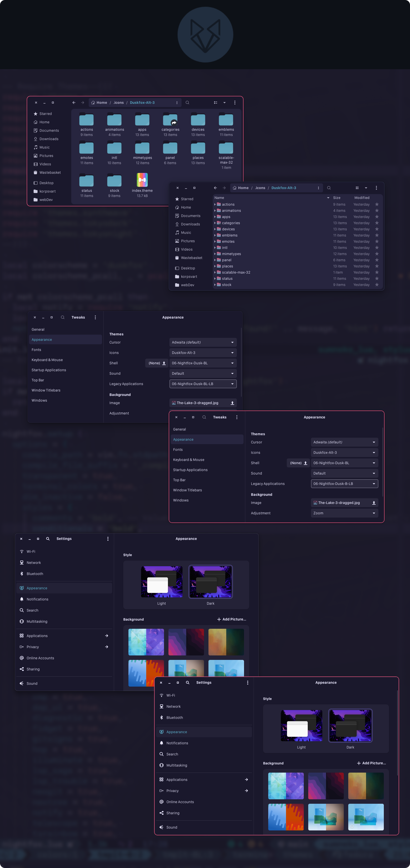Open Icons dropdown in front Tweaks window
The width and height of the screenshot is (410, 868).
(344, 453)
